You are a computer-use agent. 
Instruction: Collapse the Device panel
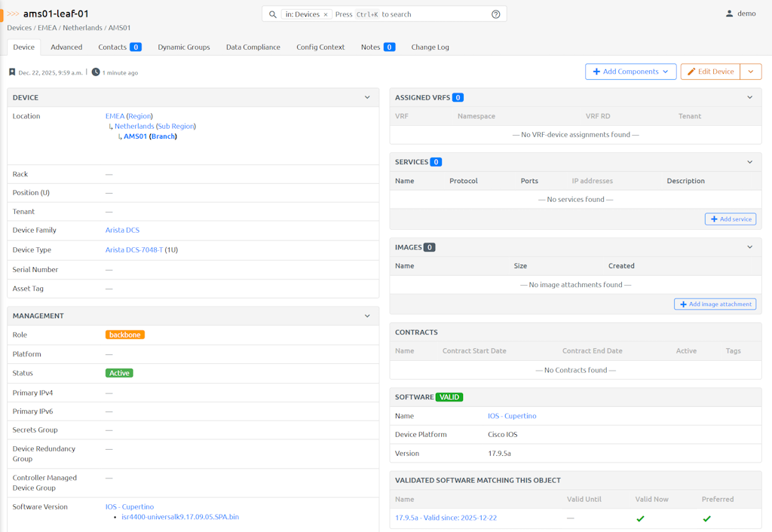coord(367,97)
